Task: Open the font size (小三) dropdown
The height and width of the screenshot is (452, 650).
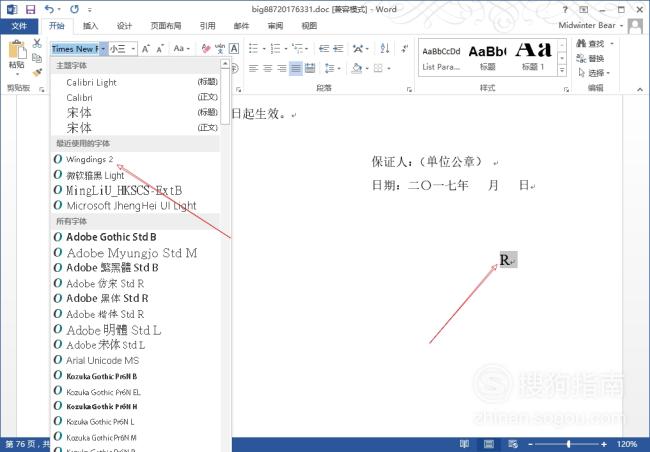Action: (x=133, y=49)
